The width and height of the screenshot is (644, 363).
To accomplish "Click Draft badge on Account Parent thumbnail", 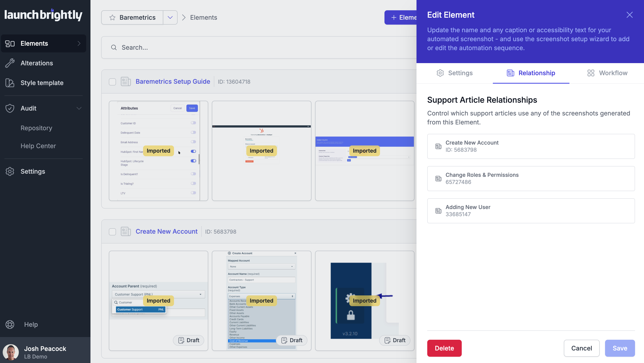I will click(x=189, y=340).
